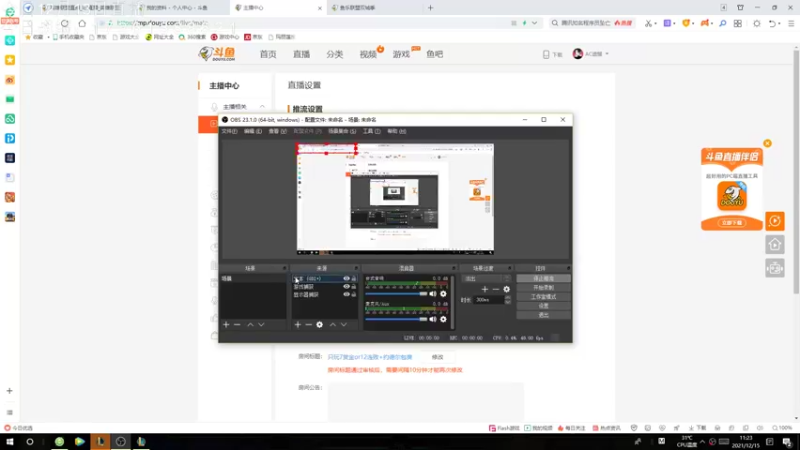Collapse the streamer-related sidebar section
This screenshot has width=800, height=450.
262,107
